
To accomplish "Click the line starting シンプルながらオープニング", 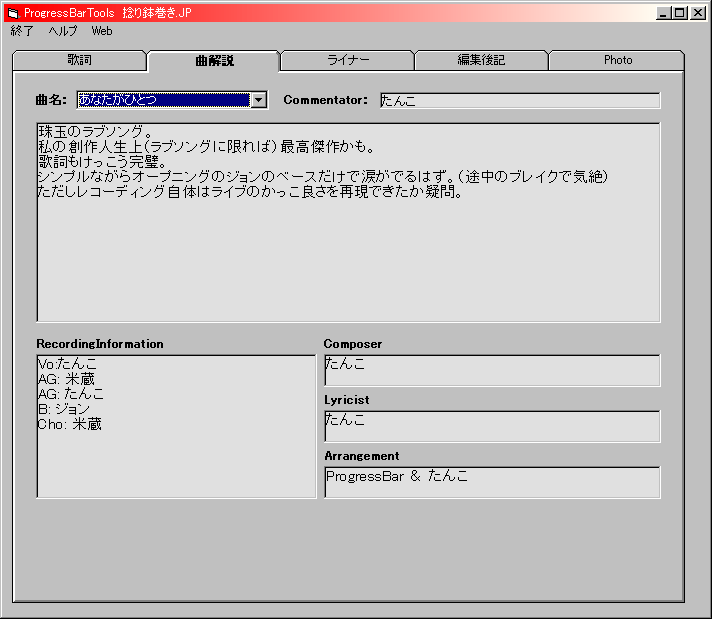I will pyautogui.click(x=323, y=177).
